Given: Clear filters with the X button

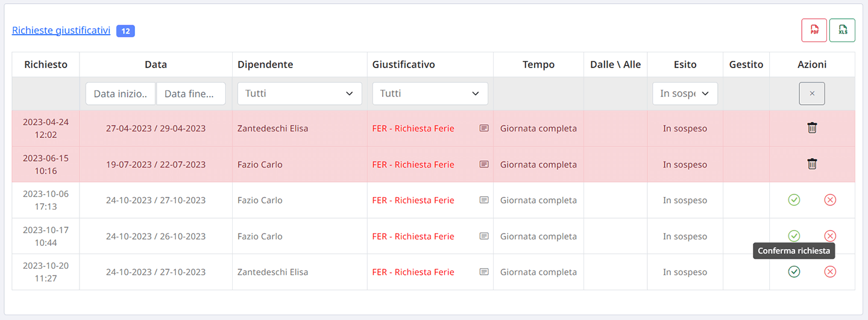Looking at the screenshot, I should pos(812,93).
